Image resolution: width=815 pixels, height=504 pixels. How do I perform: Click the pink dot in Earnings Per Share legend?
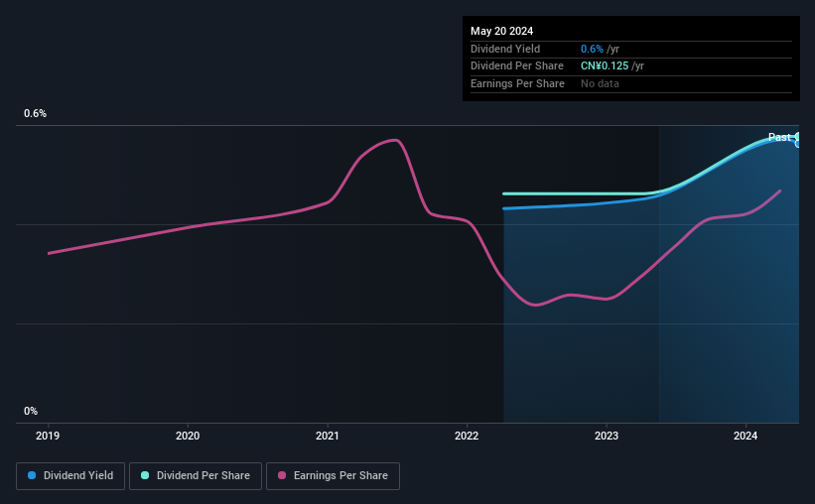[282, 476]
